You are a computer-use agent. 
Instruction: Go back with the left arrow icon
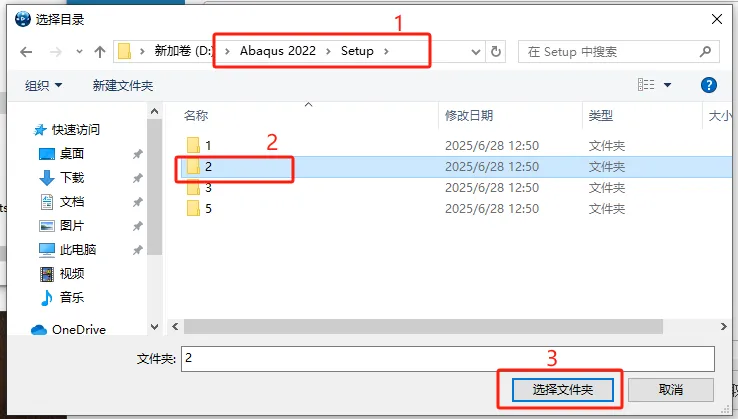click(x=26, y=52)
